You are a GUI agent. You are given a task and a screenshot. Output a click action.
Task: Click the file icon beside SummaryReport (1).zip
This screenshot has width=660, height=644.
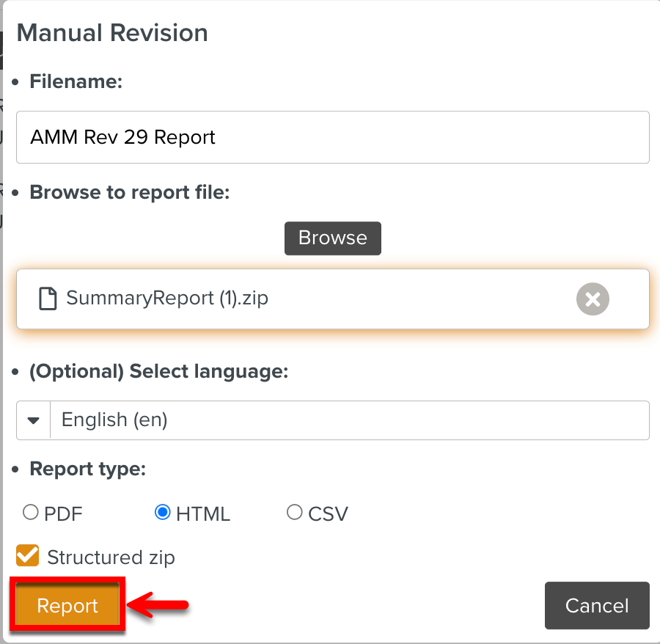[x=48, y=299]
